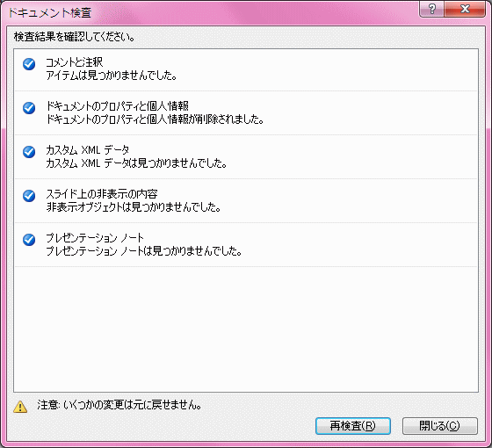Click the note 注意: いくつかの変更は元に戻せません。

119,405
